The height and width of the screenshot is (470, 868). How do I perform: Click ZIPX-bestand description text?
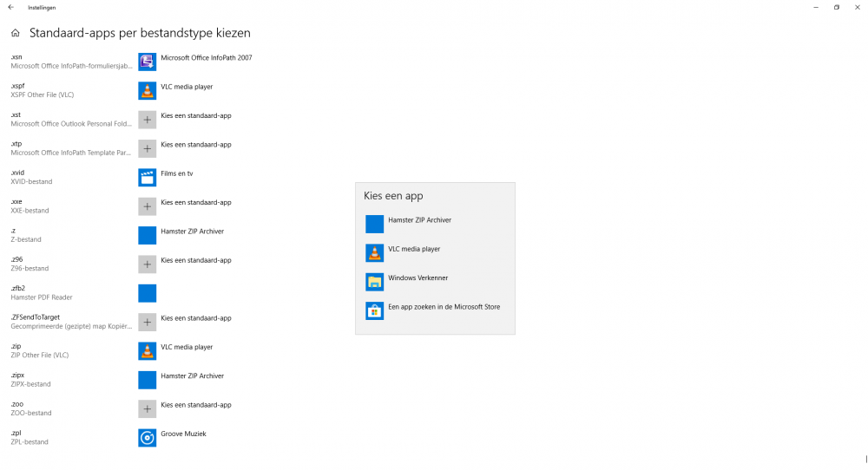pos(30,384)
